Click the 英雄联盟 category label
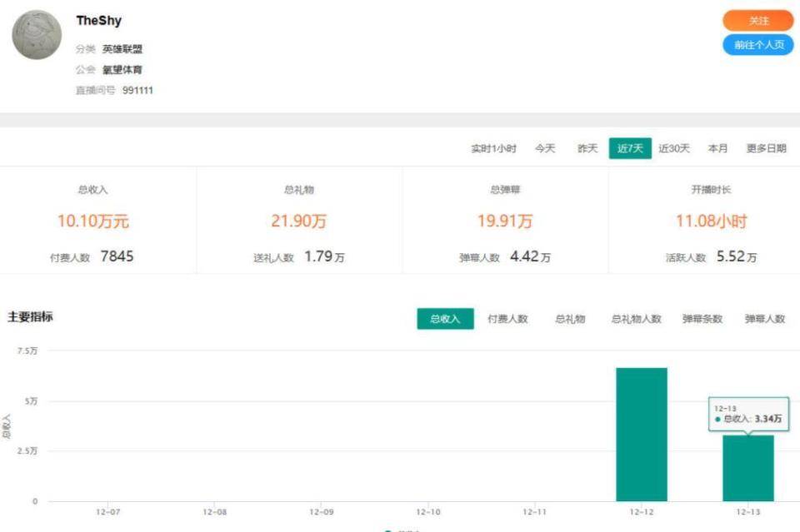The height and width of the screenshot is (532, 800). coord(122,49)
